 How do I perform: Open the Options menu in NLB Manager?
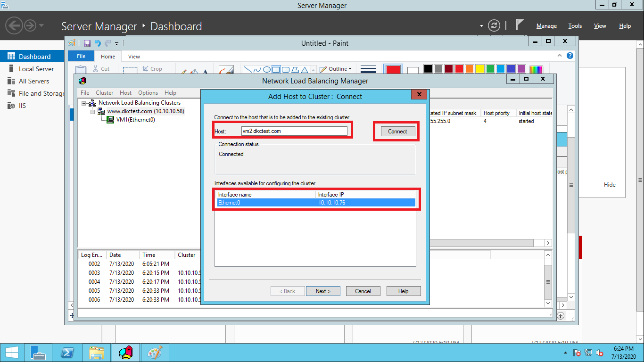[x=148, y=93]
